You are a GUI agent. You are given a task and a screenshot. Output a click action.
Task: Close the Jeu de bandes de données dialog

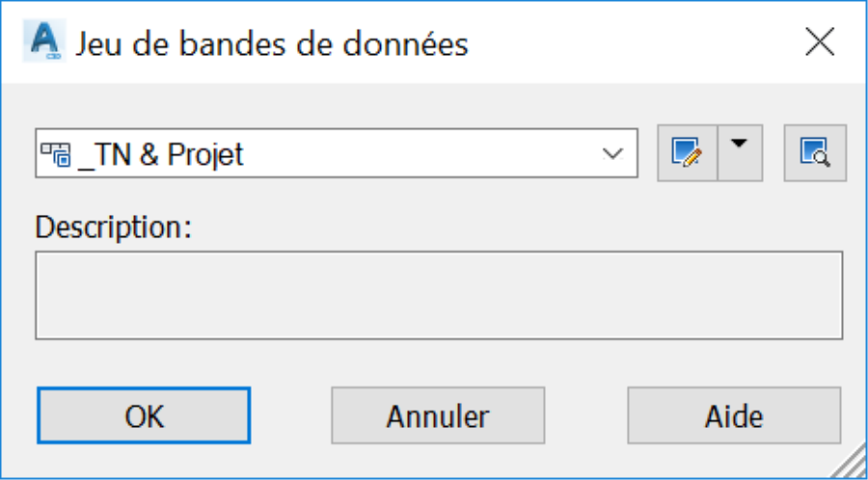820,42
